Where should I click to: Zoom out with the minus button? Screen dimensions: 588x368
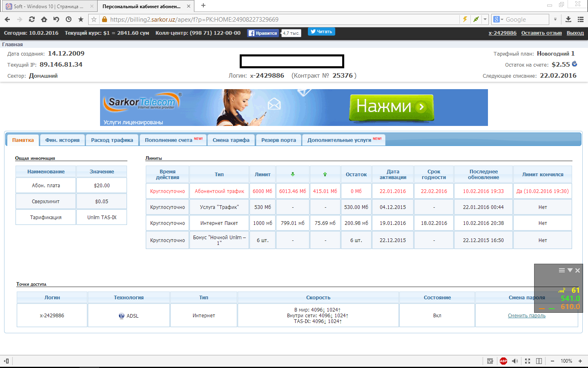pyautogui.click(x=552, y=361)
